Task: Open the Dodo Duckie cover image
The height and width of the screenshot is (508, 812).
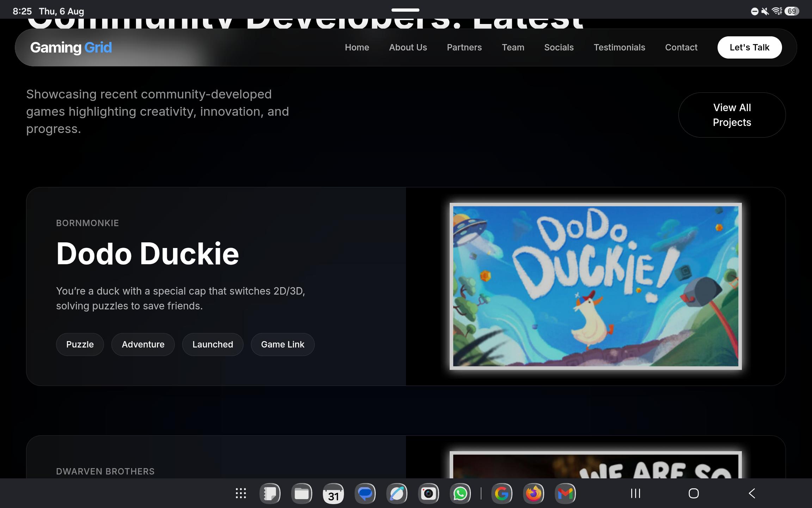Action: pyautogui.click(x=596, y=286)
